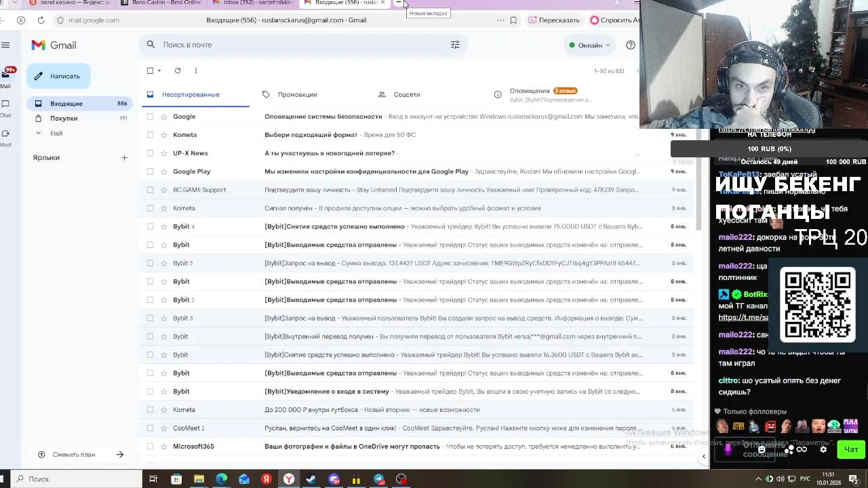
Task: Open Gmail help question-mark icon
Action: 631,45
